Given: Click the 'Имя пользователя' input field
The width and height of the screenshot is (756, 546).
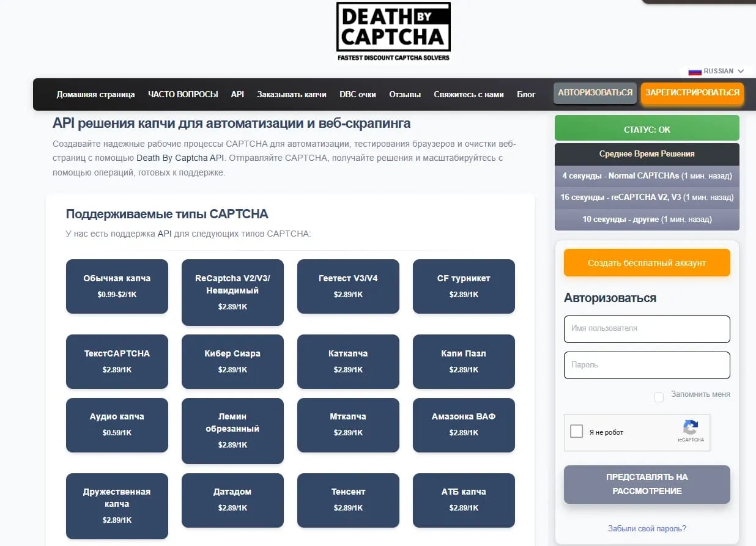Looking at the screenshot, I should point(647,329).
